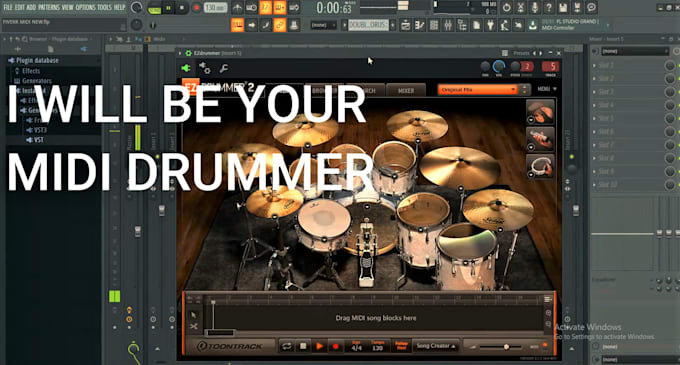Pause playback in FL Studio transport
Screen dimensions: 680x365
point(168,8)
